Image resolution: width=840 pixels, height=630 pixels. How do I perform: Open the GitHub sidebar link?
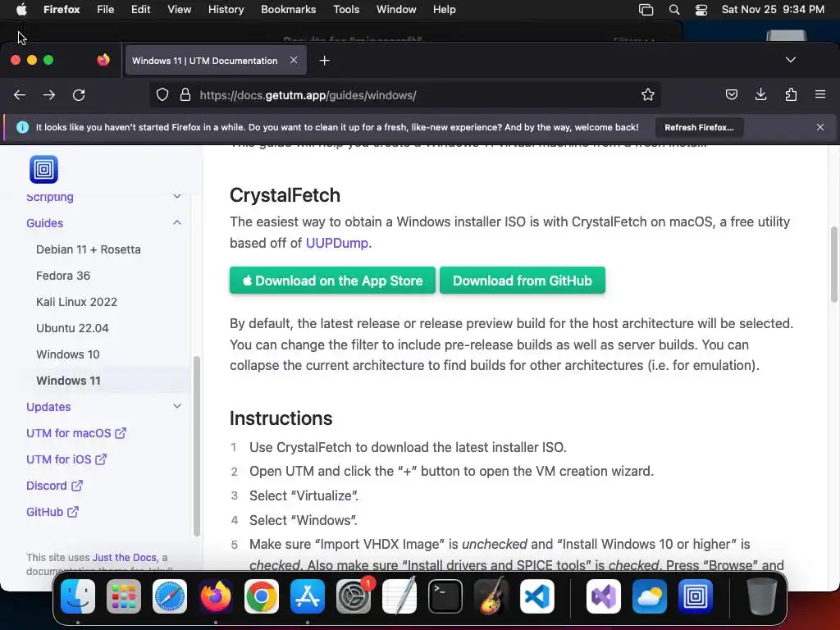52,512
